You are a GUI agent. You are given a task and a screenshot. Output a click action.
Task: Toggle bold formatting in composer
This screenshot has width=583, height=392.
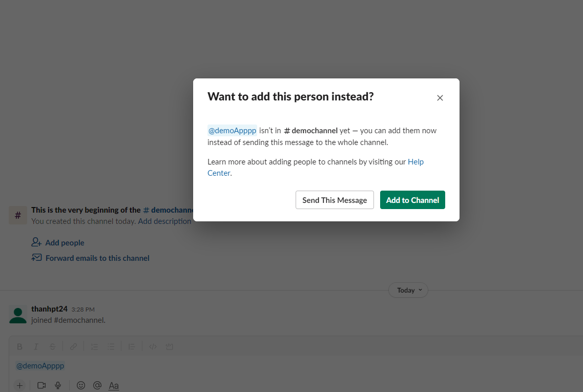[x=19, y=346]
